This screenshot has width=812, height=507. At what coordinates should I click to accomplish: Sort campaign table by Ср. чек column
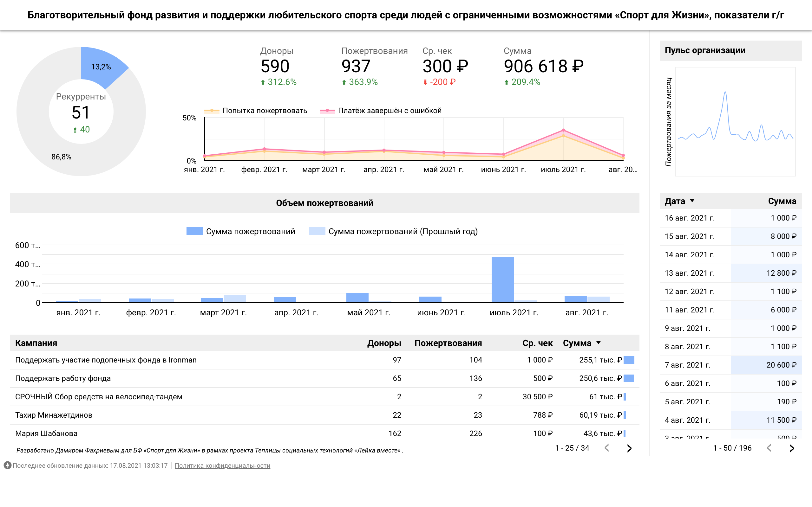coord(537,343)
